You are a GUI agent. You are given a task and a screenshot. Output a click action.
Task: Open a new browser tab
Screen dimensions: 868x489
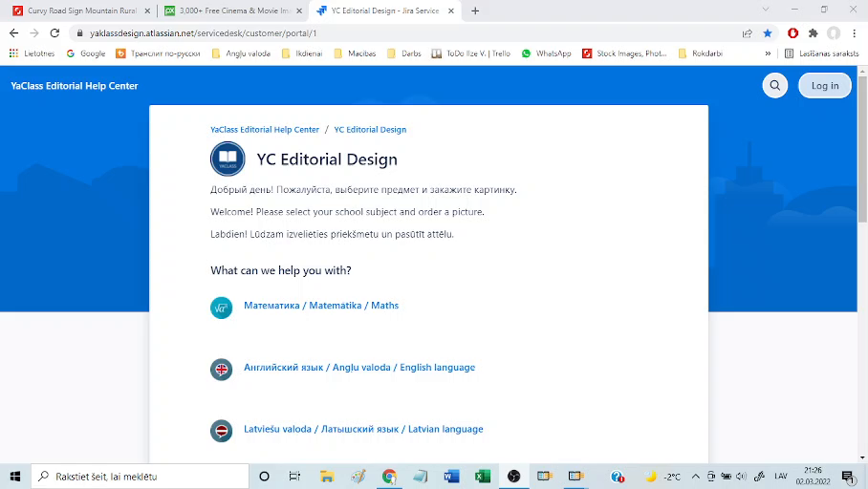475,11
